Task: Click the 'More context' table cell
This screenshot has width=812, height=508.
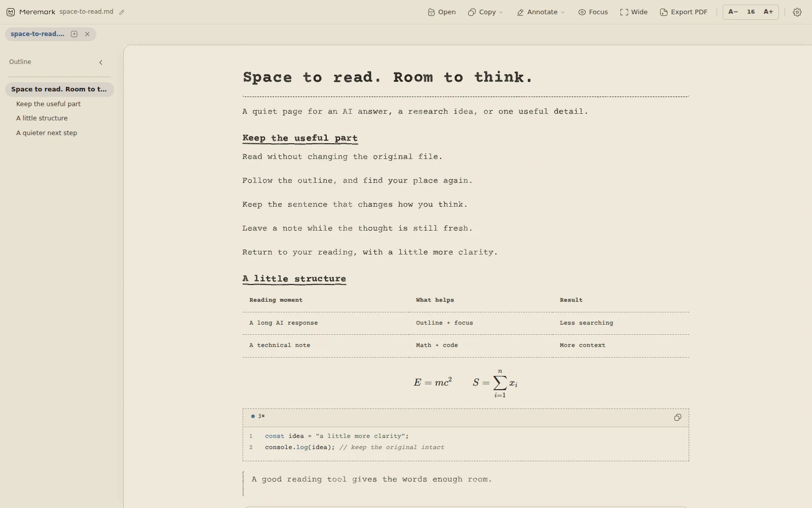Action: pos(582,345)
